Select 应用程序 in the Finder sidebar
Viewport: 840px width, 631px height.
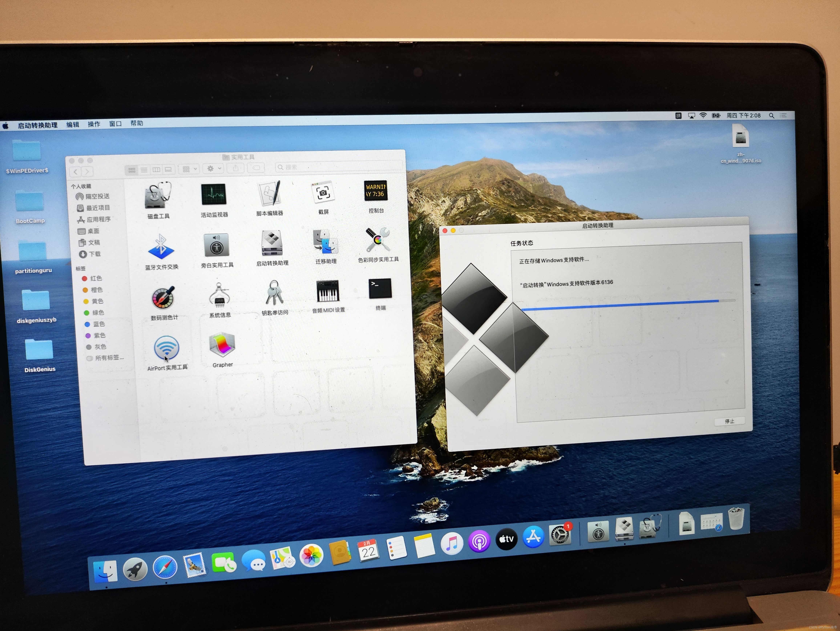coord(94,220)
